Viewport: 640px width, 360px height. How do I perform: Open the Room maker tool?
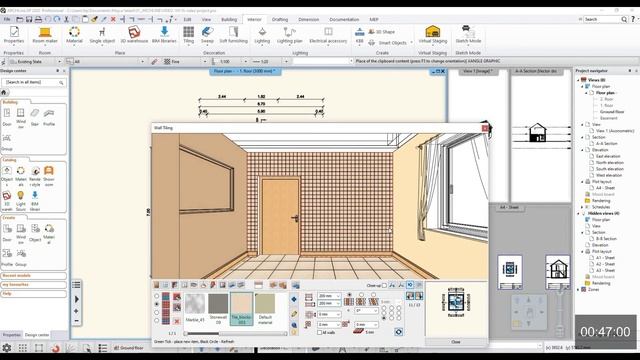45,35
